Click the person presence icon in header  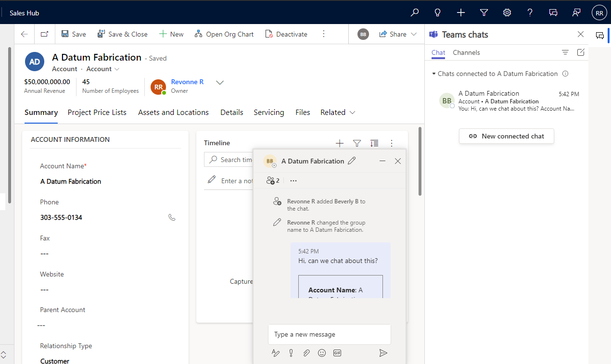point(576,13)
